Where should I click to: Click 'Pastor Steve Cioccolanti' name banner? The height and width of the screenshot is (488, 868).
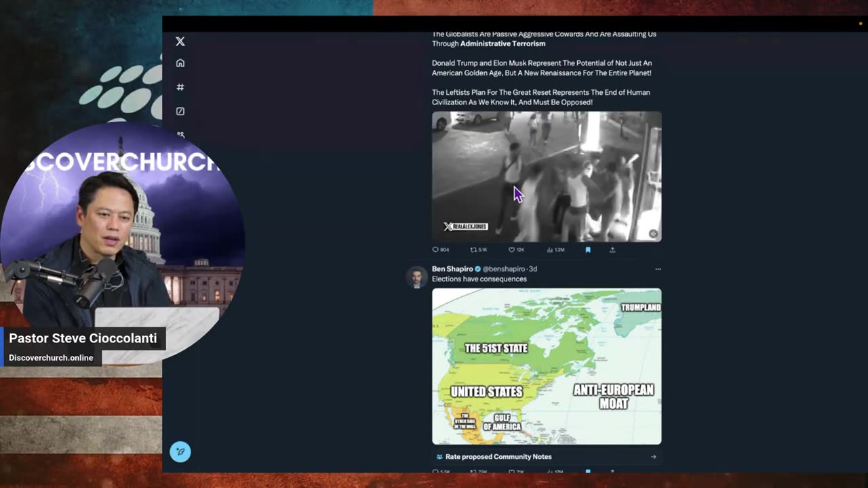[83, 338]
